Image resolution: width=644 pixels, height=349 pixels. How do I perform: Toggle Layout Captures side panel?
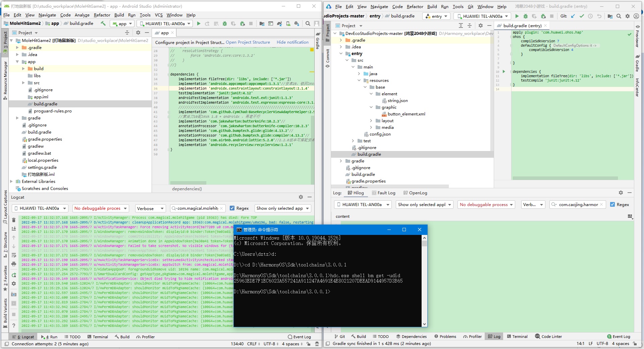[x=5, y=207]
